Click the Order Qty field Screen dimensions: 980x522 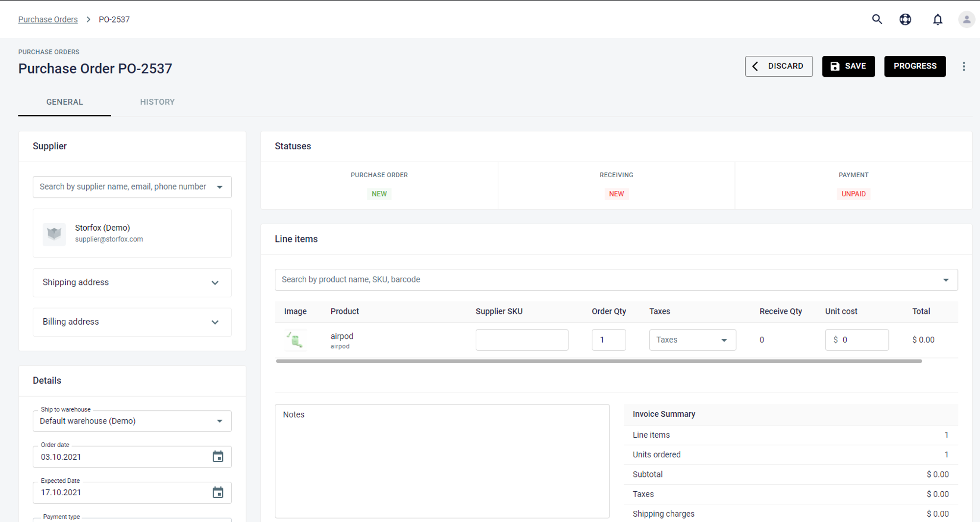(609, 340)
